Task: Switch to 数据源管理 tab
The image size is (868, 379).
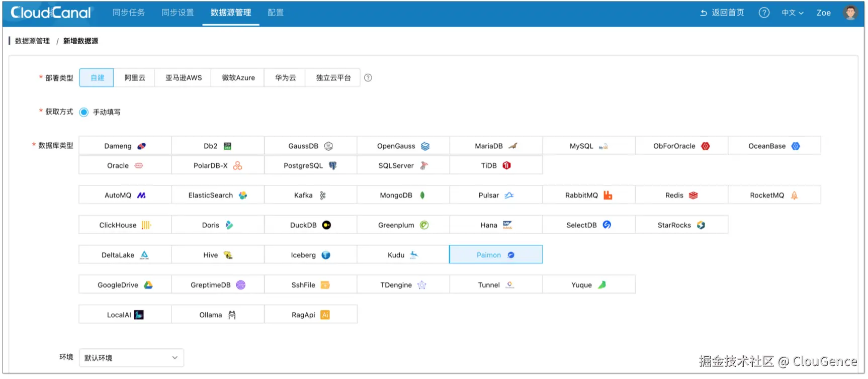Action: point(231,13)
